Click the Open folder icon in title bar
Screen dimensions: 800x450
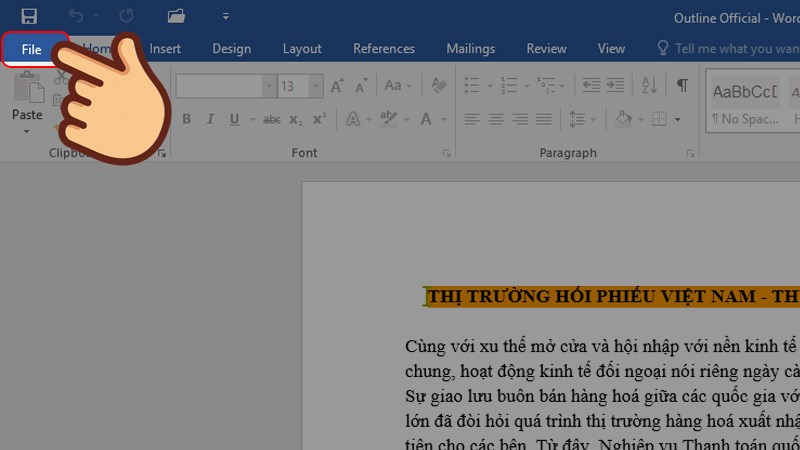tap(177, 16)
